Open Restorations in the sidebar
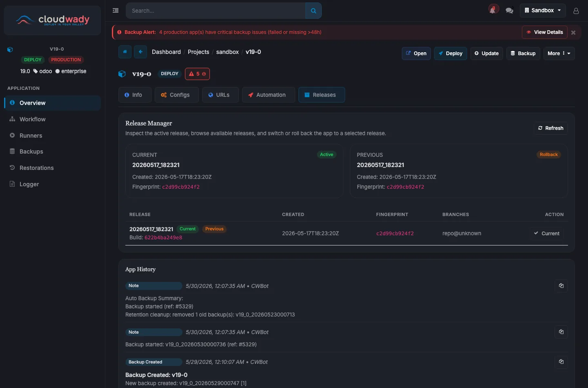 tap(52, 168)
